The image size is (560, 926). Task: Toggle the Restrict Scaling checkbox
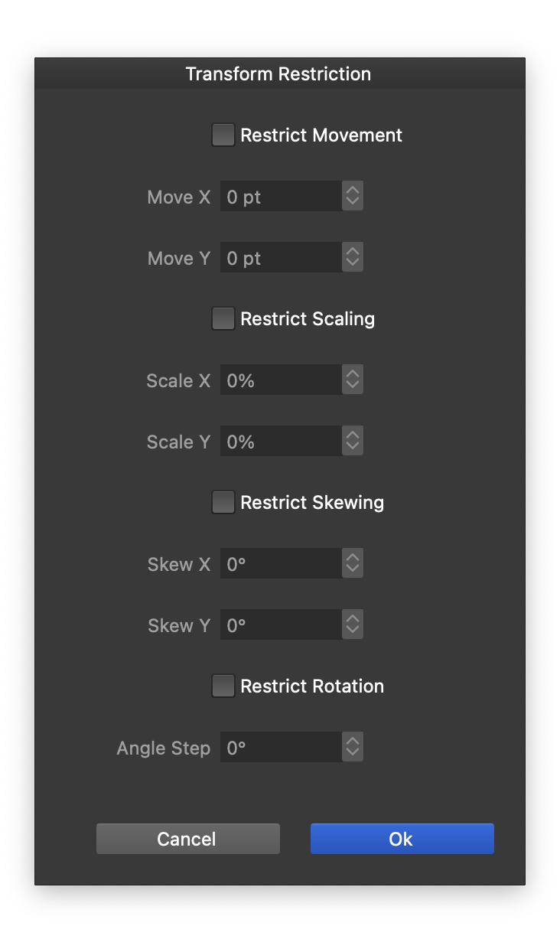pyautogui.click(x=223, y=319)
